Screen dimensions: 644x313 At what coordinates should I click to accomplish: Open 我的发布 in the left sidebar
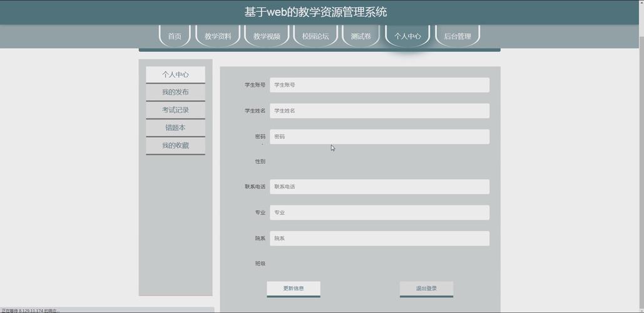coord(175,92)
